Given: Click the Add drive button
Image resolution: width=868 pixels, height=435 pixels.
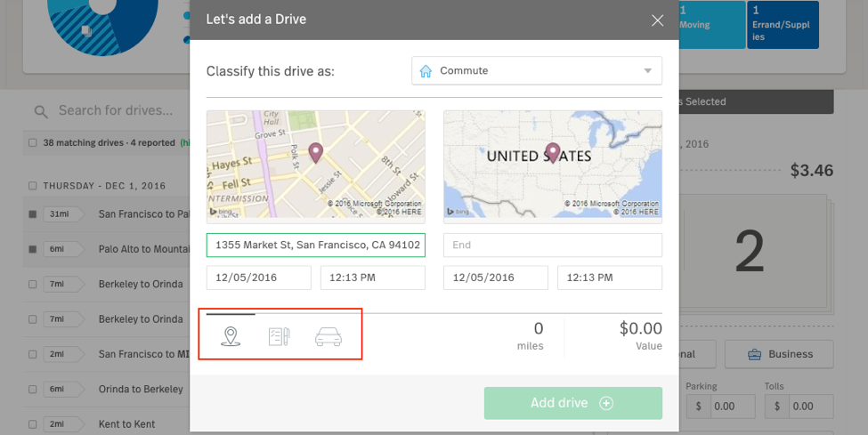Looking at the screenshot, I should click(573, 403).
